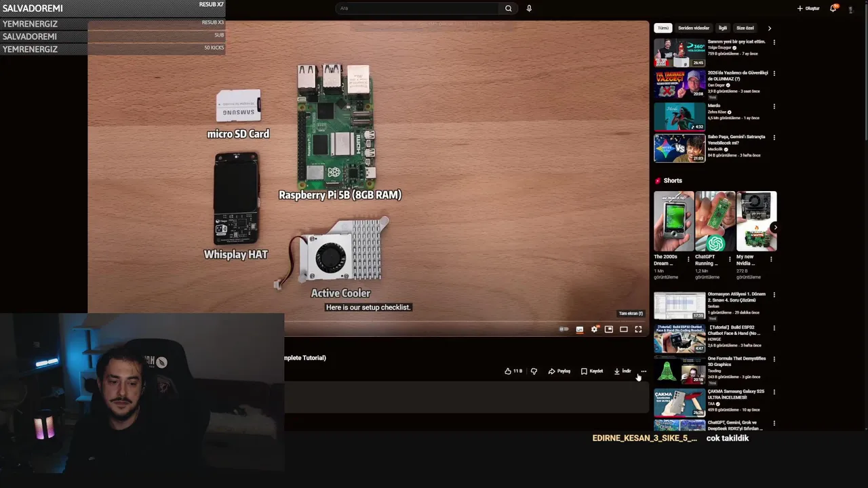The image size is (868, 488).
Task: Open the Oluştur create button
Action: (x=808, y=8)
